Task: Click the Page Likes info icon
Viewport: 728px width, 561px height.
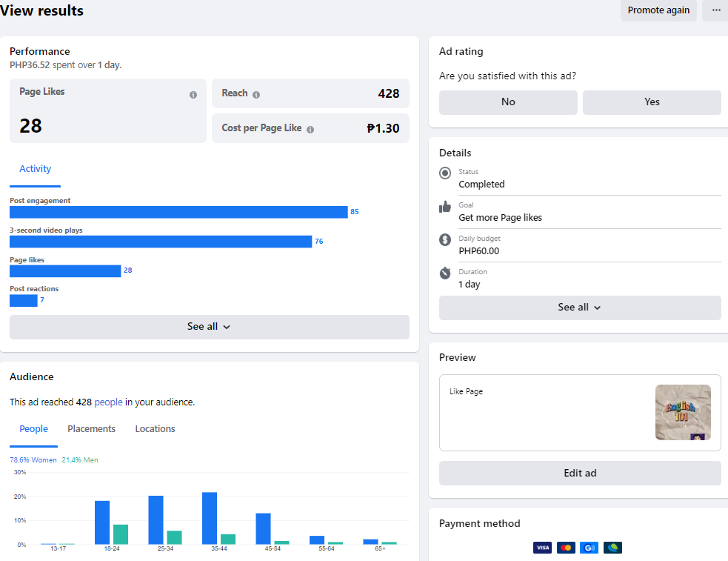Action: (x=193, y=95)
